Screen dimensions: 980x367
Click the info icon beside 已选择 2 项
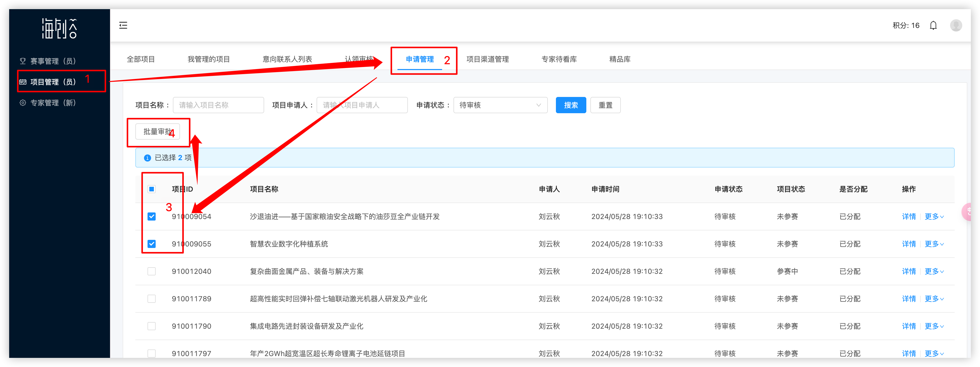[x=147, y=158]
